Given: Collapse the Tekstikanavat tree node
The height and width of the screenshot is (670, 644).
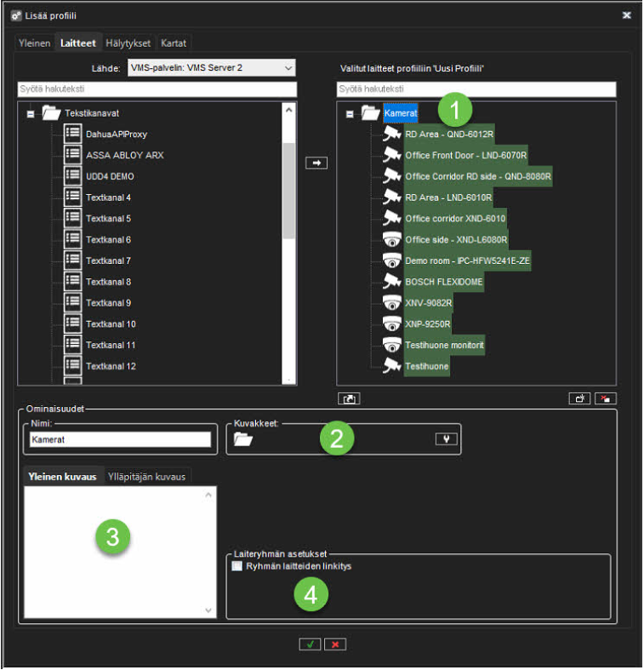Looking at the screenshot, I should pyautogui.click(x=31, y=113).
